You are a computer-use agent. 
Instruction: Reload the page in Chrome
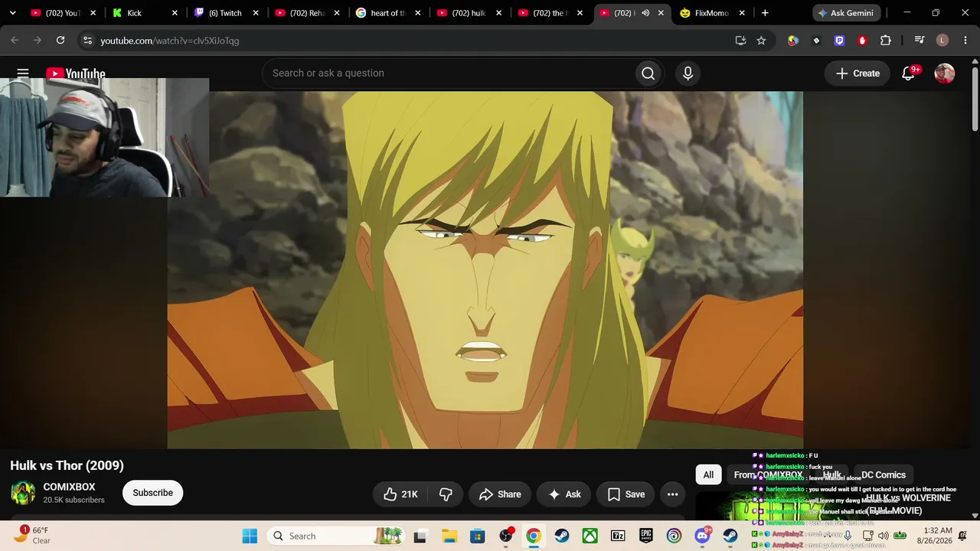coord(60,41)
